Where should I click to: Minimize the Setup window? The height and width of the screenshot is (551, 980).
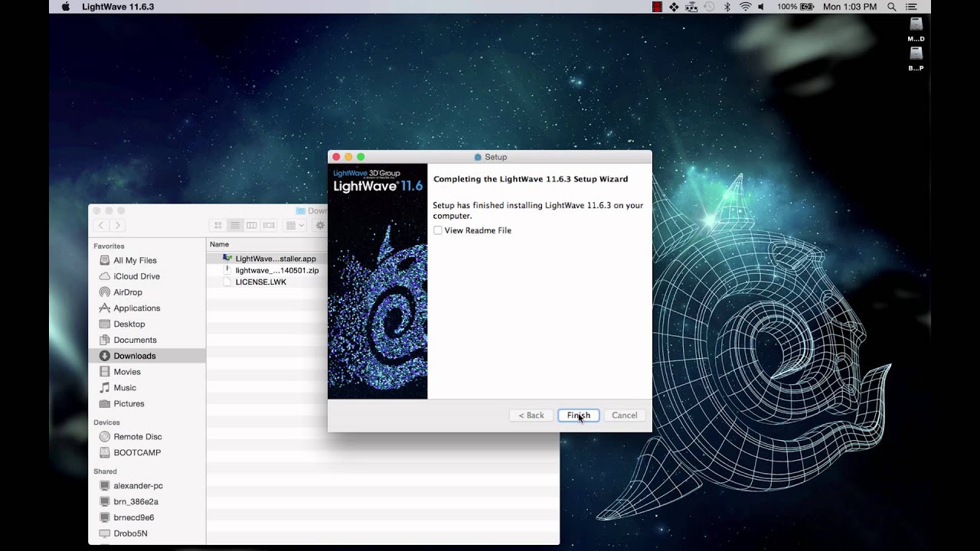(348, 157)
